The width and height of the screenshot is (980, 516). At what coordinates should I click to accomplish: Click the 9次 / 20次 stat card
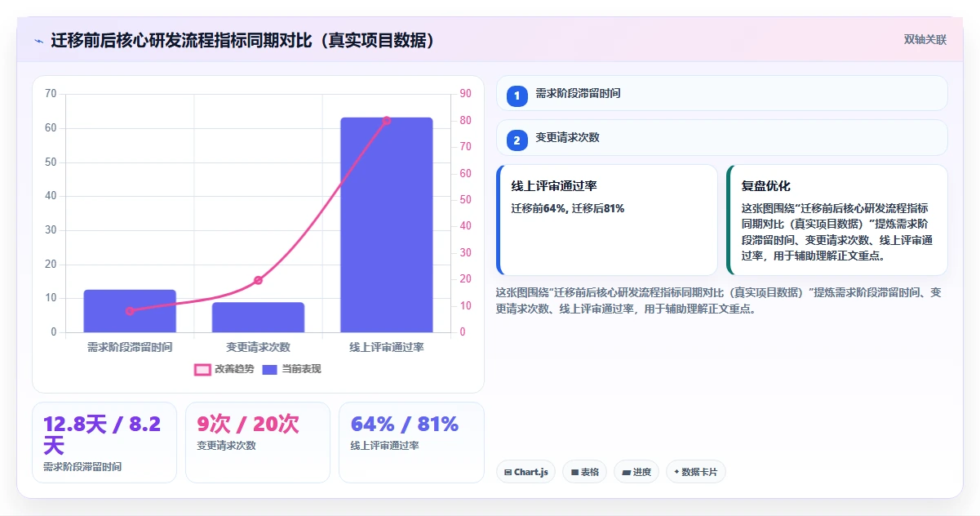(258, 443)
